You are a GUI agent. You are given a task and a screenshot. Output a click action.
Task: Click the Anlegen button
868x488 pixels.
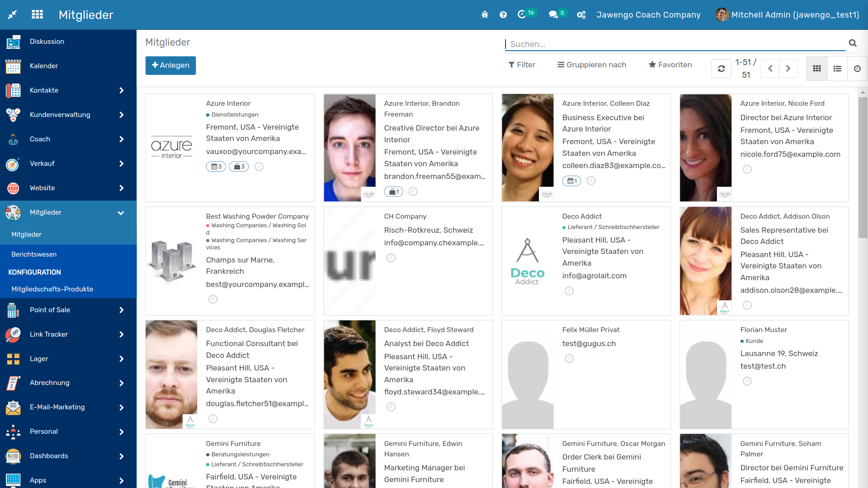(x=170, y=66)
